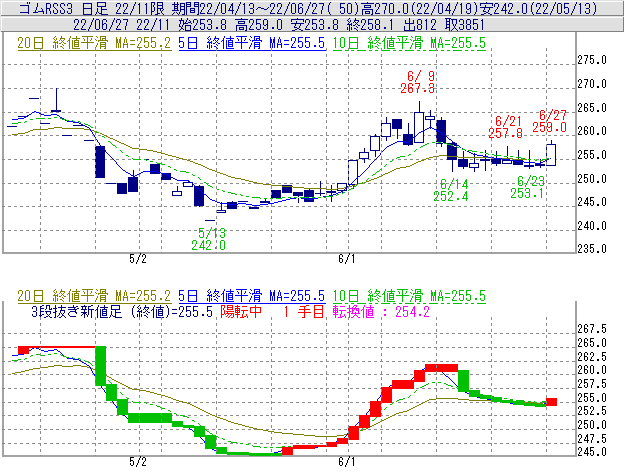Click the upper chart's 10日 終値平滑 MA=255.5 legend
Screen dimensions: 624x475
[410, 43]
